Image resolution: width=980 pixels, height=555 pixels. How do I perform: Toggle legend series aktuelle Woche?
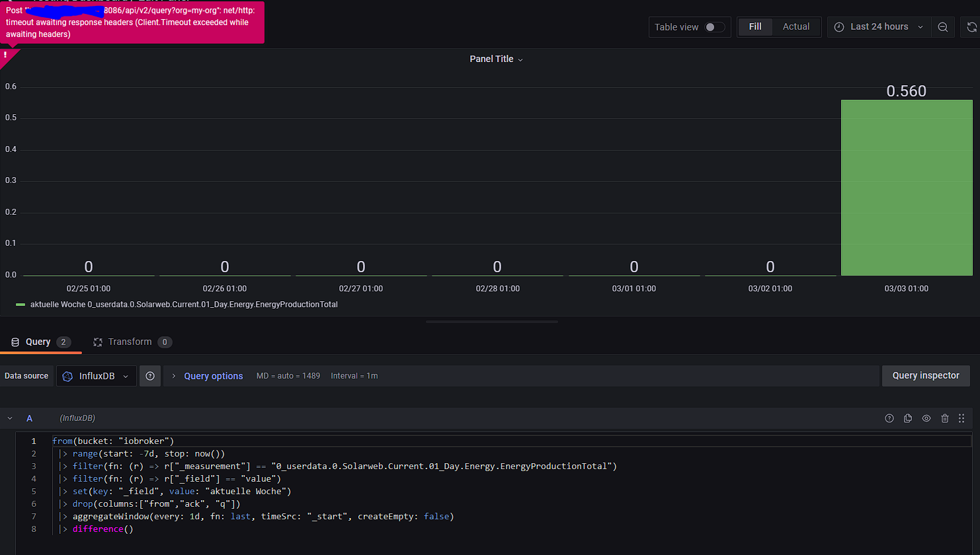[20, 305]
